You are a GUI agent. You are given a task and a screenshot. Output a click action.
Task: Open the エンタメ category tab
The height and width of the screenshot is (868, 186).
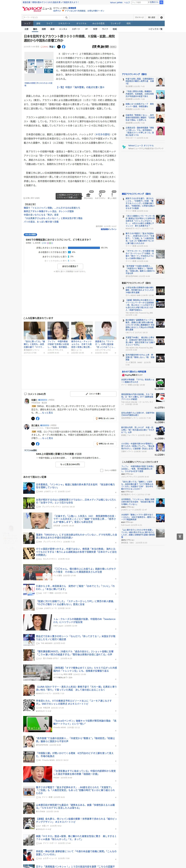coord(63,29)
